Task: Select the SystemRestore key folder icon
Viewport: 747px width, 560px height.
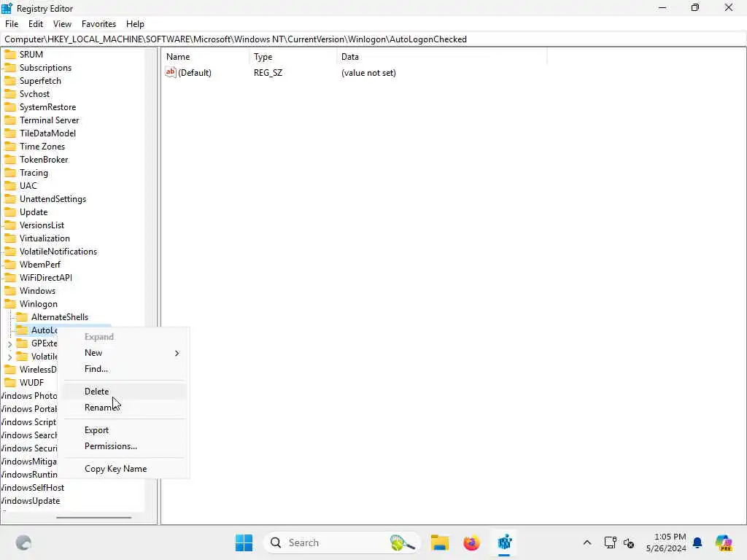Action: pos(10,107)
